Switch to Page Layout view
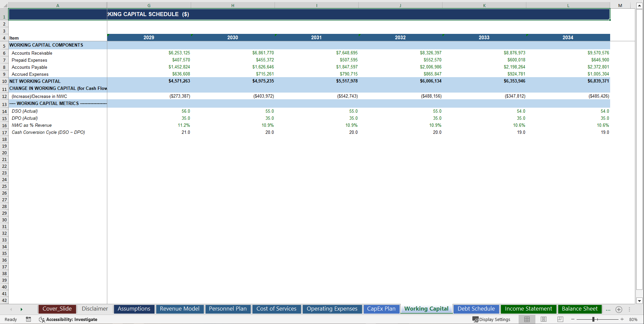The width and height of the screenshot is (644, 324). click(543, 319)
